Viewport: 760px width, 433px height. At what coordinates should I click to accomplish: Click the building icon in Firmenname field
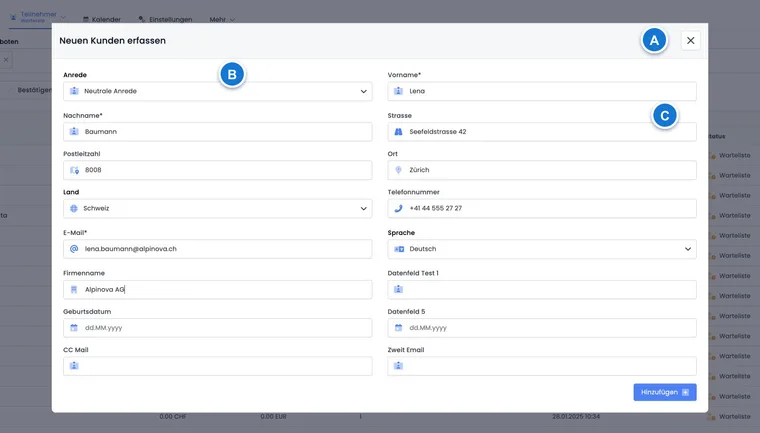pyautogui.click(x=74, y=289)
